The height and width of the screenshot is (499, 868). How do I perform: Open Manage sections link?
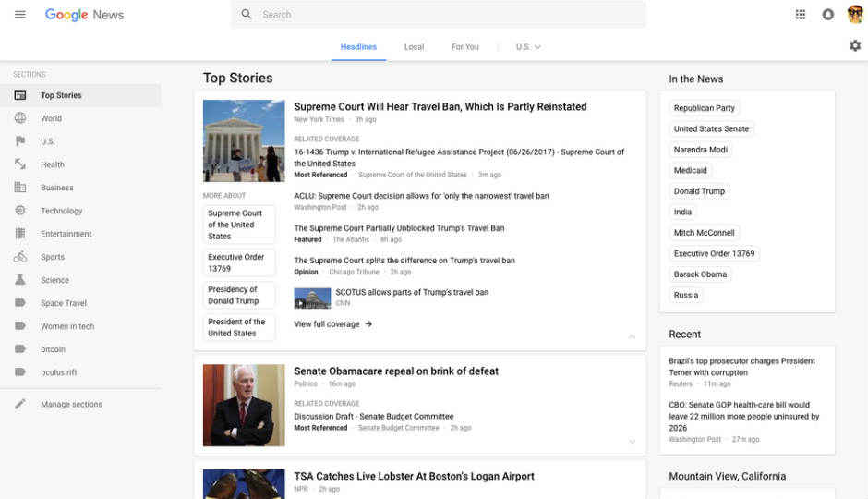tap(71, 405)
